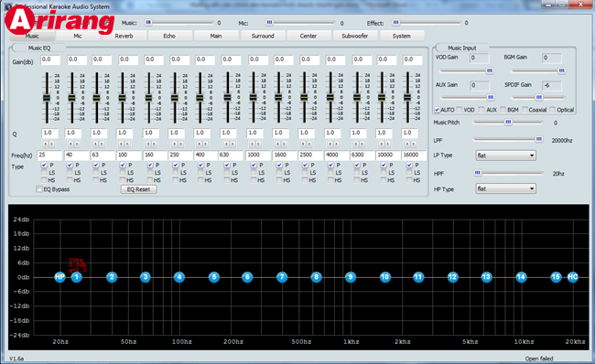Click the Q decrease arrow for 25 Hz band
This screenshot has width=595, height=364.
pos(45,145)
